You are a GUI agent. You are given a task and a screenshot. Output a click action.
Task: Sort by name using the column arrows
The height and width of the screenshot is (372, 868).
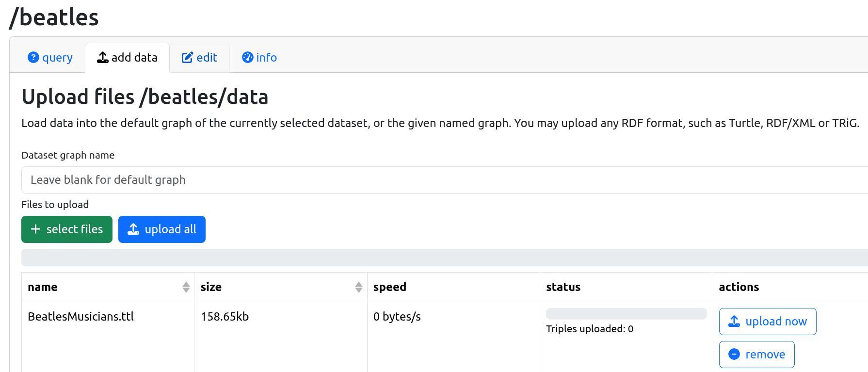click(186, 287)
